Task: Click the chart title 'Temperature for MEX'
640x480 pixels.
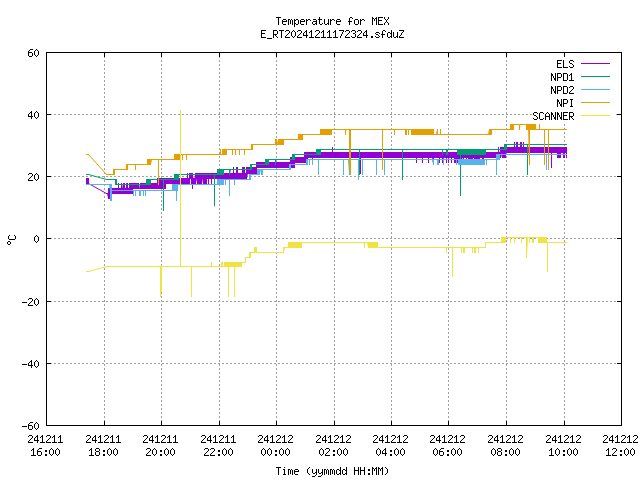Action: (x=332, y=21)
